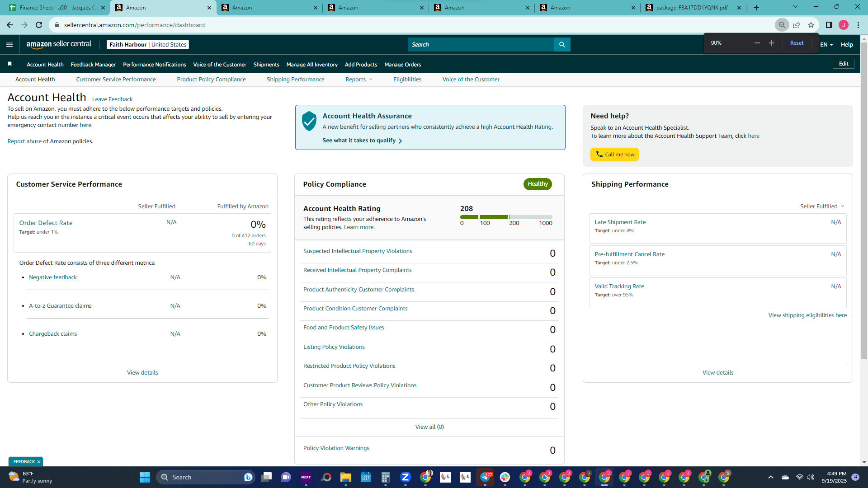
Task: Open Suspected Intellectual Property Violations link
Action: (x=358, y=251)
